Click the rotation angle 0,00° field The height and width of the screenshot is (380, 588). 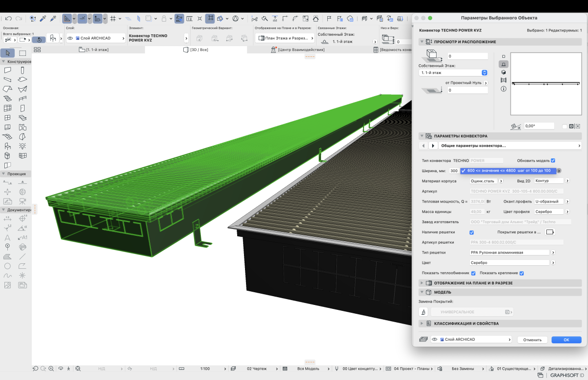pos(539,126)
